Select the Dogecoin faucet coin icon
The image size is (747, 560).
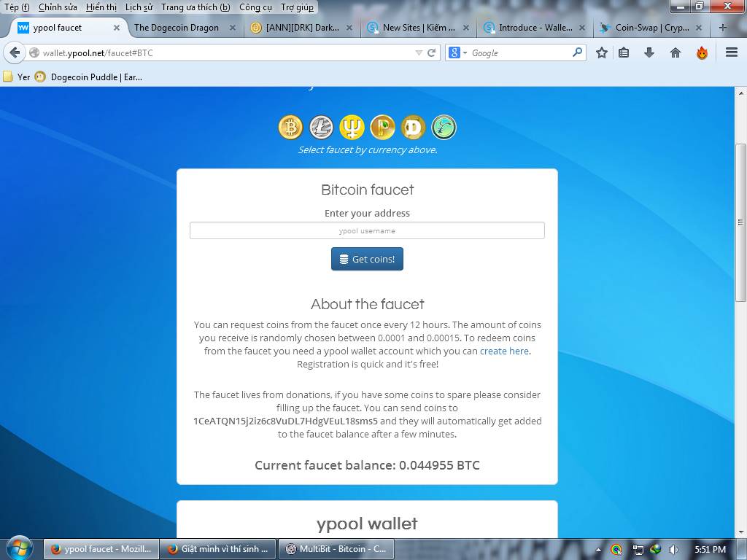pyautogui.click(x=413, y=127)
